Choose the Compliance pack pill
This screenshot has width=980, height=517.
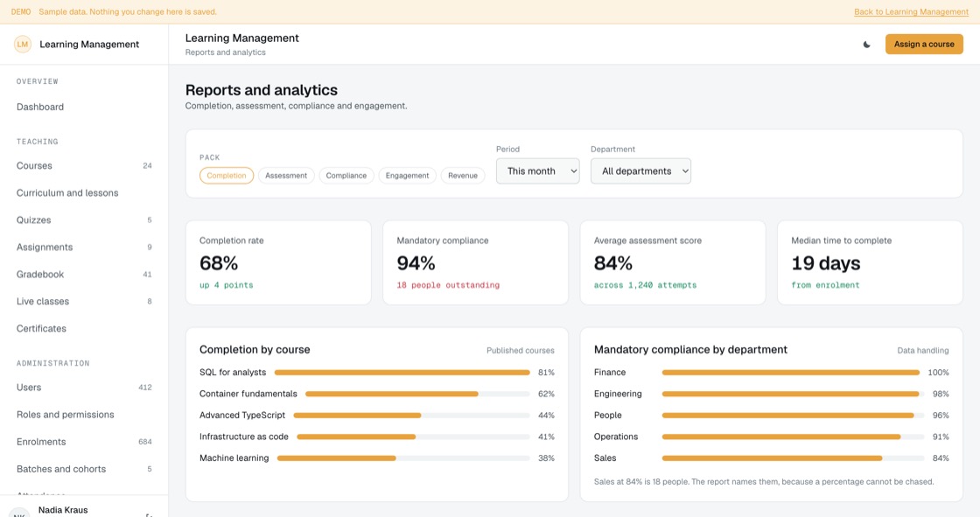point(346,176)
